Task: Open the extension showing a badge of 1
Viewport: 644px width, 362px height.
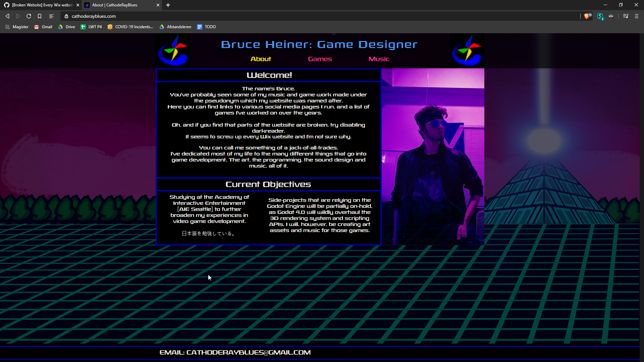Action: click(x=600, y=16)
